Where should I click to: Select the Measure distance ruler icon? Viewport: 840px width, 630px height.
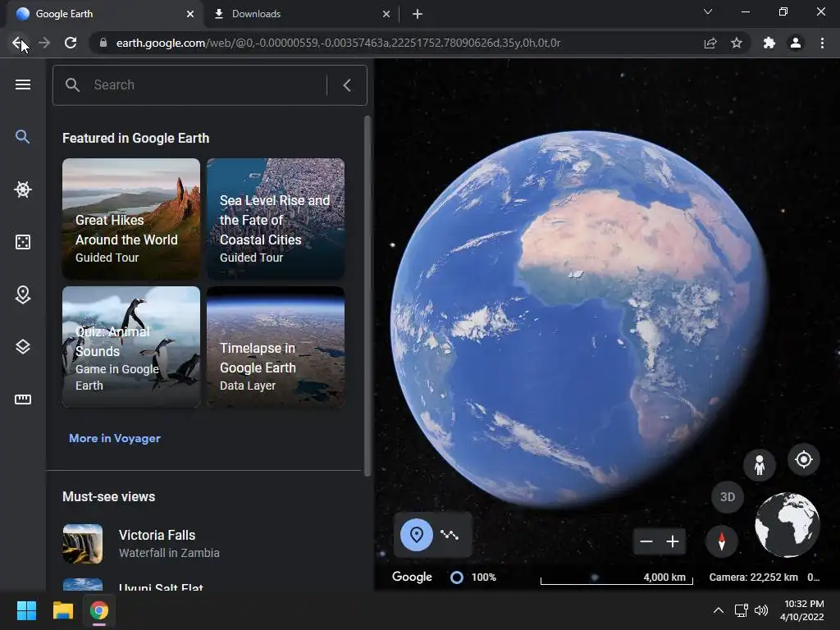[x=22, y=399]
